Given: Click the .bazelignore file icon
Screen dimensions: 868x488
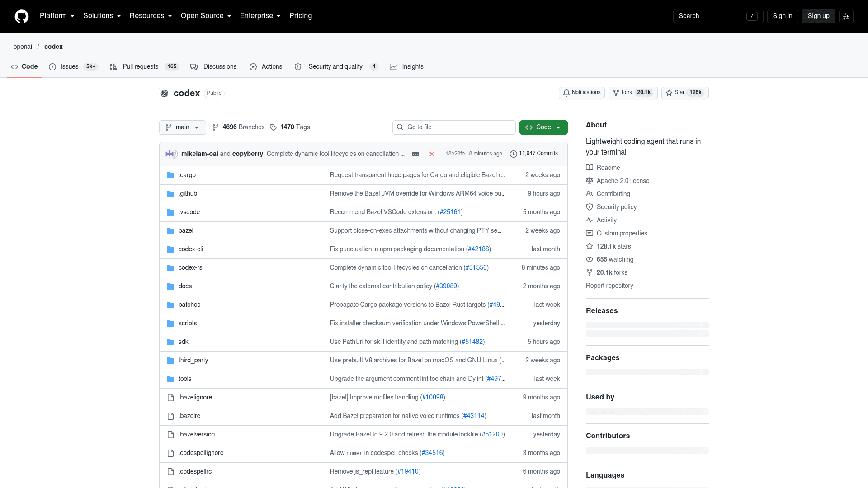Looking at the screenshot, I should [170, 398].
